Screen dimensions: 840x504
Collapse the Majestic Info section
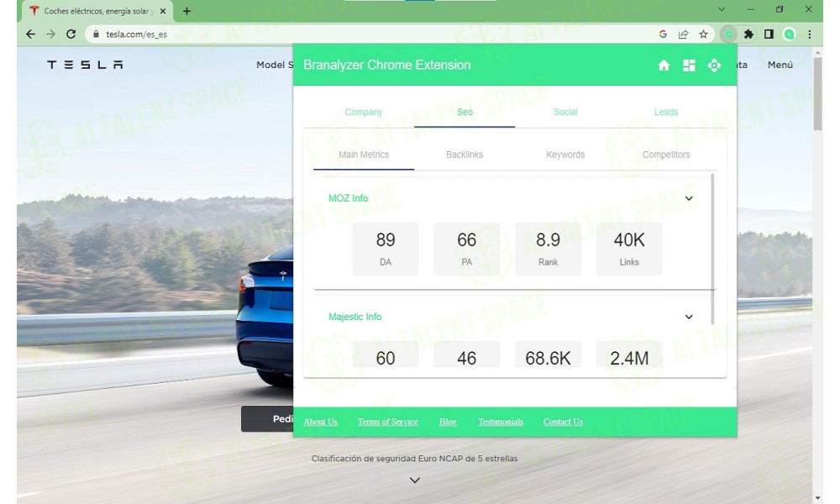(689, 317)
